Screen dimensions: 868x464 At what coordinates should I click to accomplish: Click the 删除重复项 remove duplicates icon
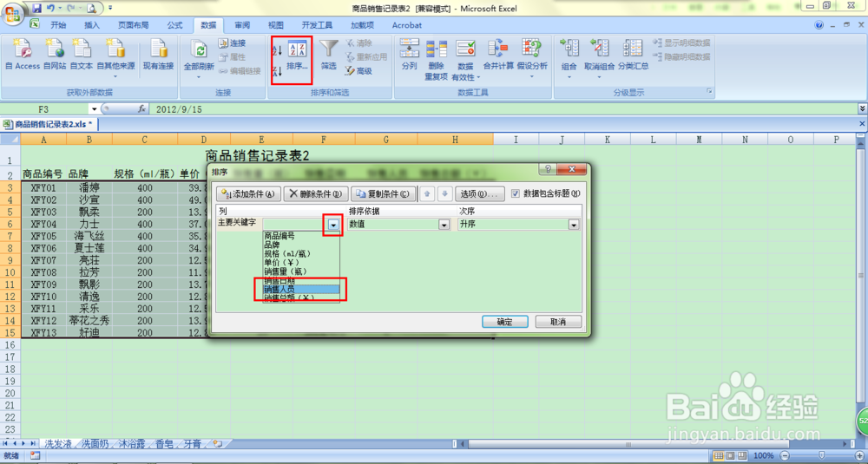pyautogui.click(x=437, y=60)
